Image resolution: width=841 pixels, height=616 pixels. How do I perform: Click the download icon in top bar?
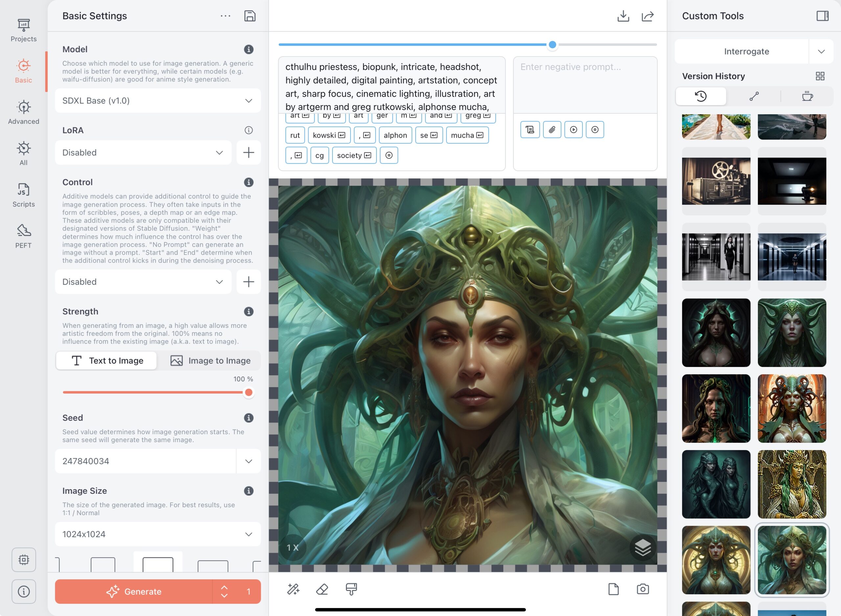623,16
